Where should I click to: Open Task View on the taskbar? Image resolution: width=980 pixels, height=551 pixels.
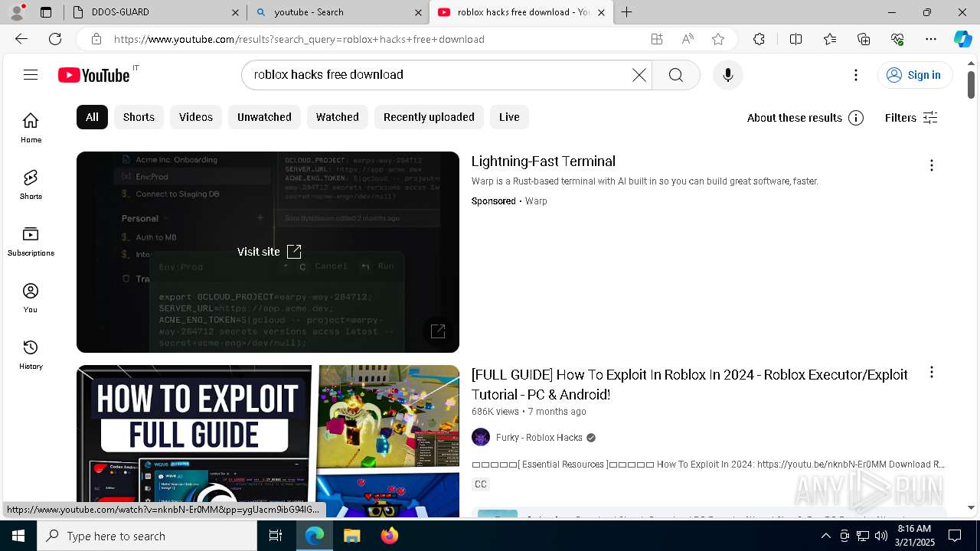point(276,536)
